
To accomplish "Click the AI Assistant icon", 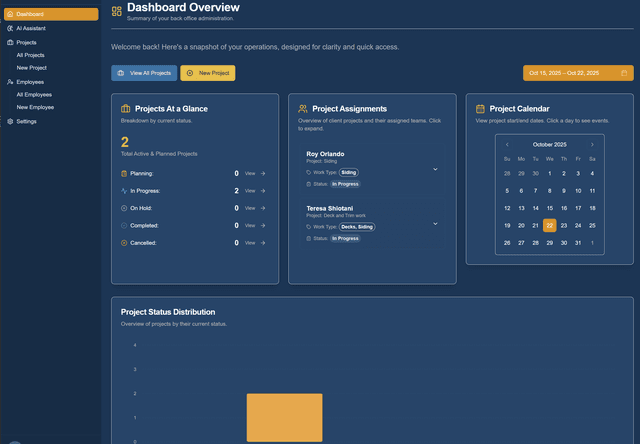I will [x=10, y=28].
